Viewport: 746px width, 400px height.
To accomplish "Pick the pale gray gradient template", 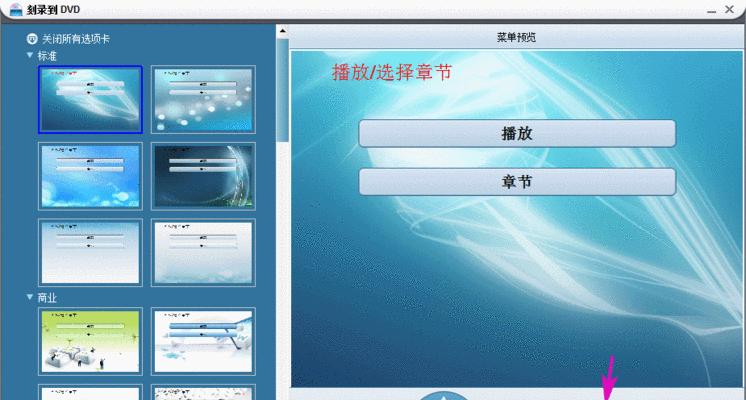I will click(x=90, y=253).
